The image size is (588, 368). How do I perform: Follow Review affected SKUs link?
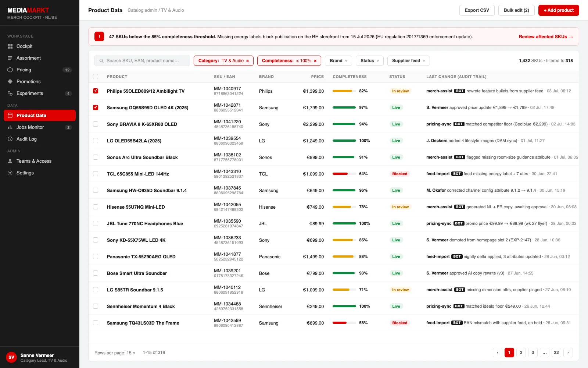point(546,37)
